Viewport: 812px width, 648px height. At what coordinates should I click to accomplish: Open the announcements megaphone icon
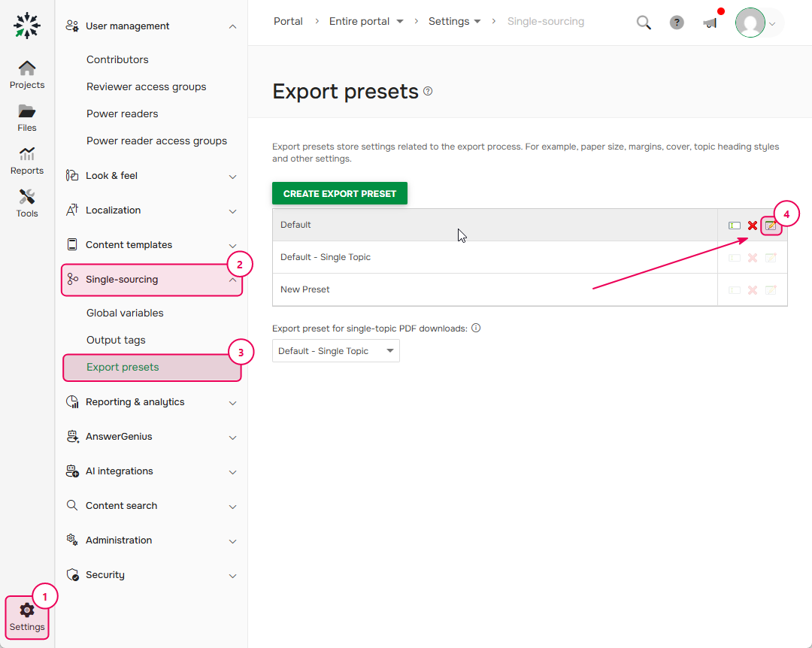[x=710, y=23]
